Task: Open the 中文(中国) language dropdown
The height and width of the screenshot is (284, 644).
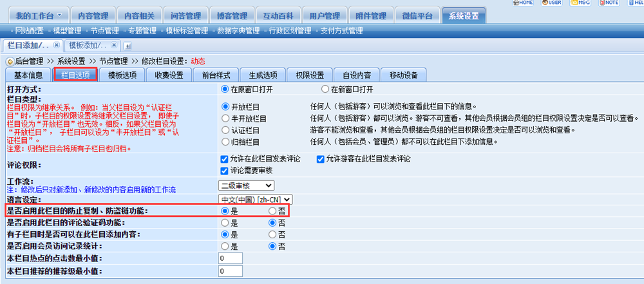Action: click(x=256, y=200)
